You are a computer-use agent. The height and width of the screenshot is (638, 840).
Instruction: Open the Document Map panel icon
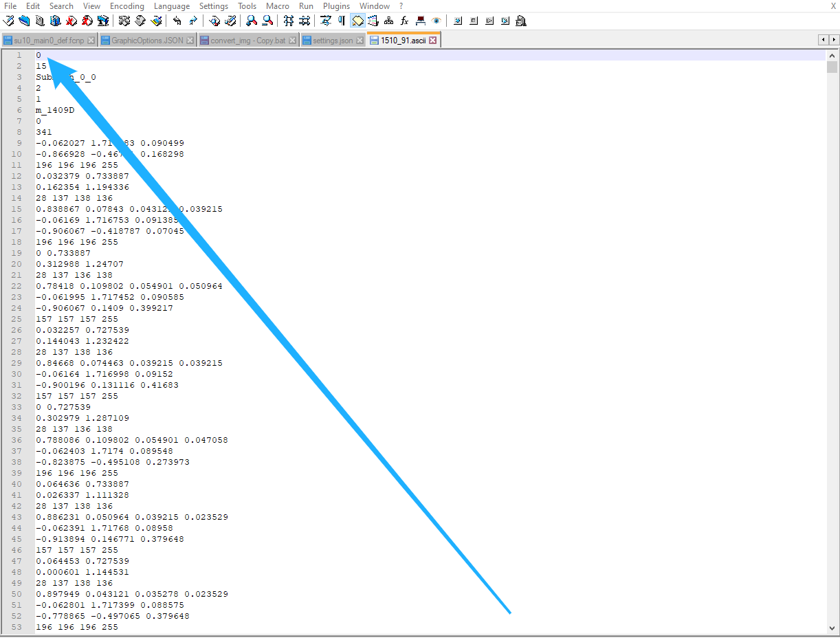389,21
